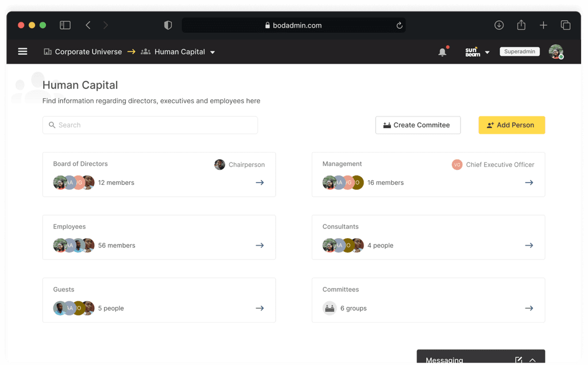The height and width of the screenshot is (365, 588).
Task: Expand the Messaging panel chevron
Action: click(x=532, y=360)
